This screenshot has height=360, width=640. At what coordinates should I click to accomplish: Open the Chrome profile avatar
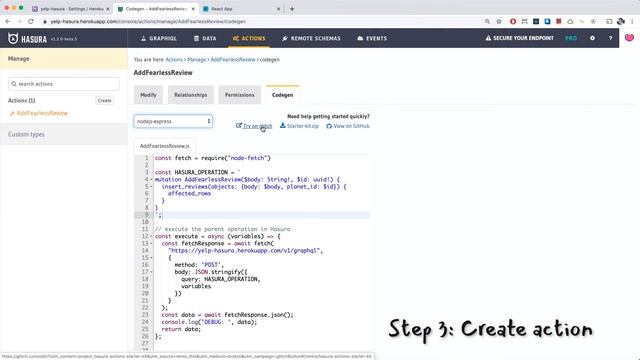tap(621, 21)
